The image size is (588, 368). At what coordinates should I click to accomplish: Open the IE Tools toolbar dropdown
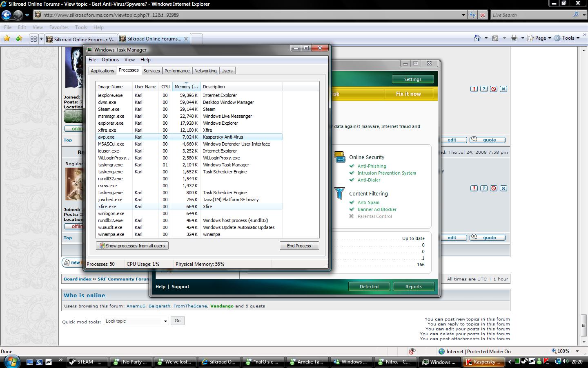point(567,38)
